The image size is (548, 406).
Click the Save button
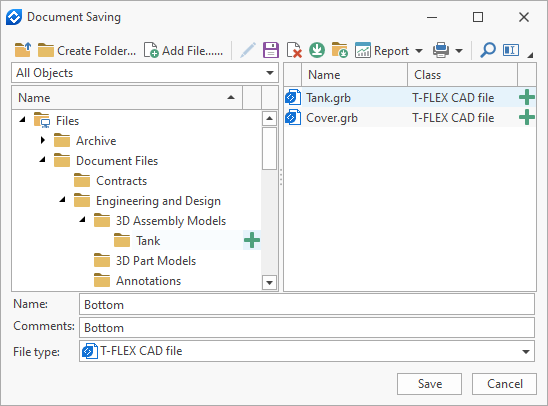tap(429, 384)
